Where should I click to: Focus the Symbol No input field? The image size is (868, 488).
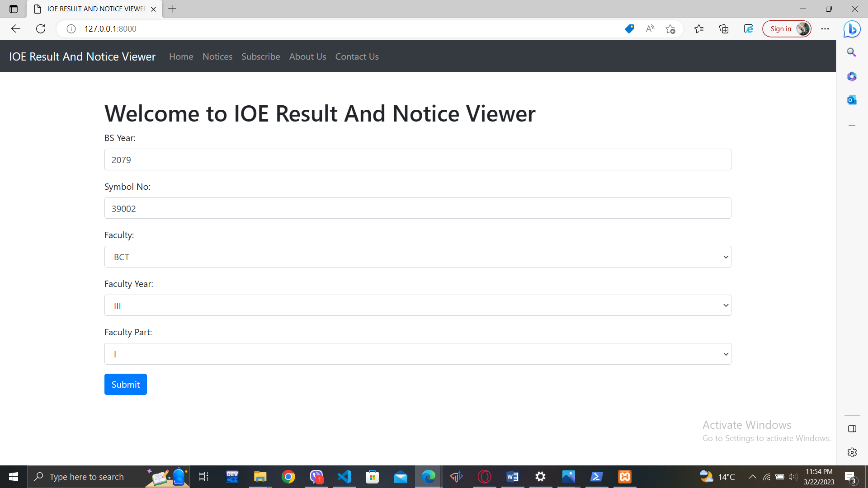coord(418,208)
